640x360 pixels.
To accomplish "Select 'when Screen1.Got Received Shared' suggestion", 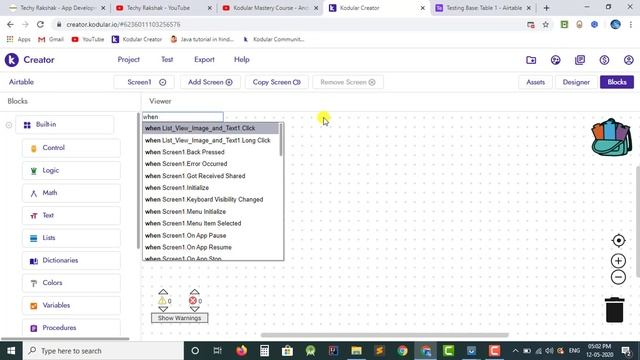I will point(211,176).
